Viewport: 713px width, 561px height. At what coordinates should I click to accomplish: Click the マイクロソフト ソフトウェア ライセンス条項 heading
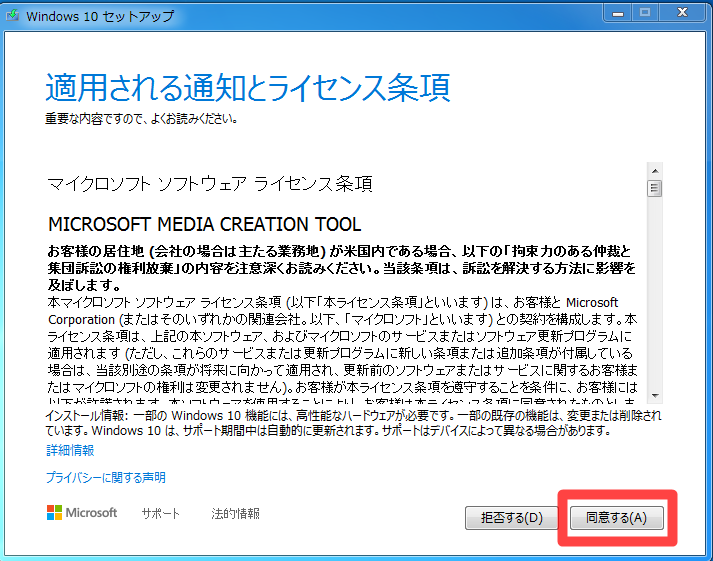pyautogui.click(x=210, y=184)
